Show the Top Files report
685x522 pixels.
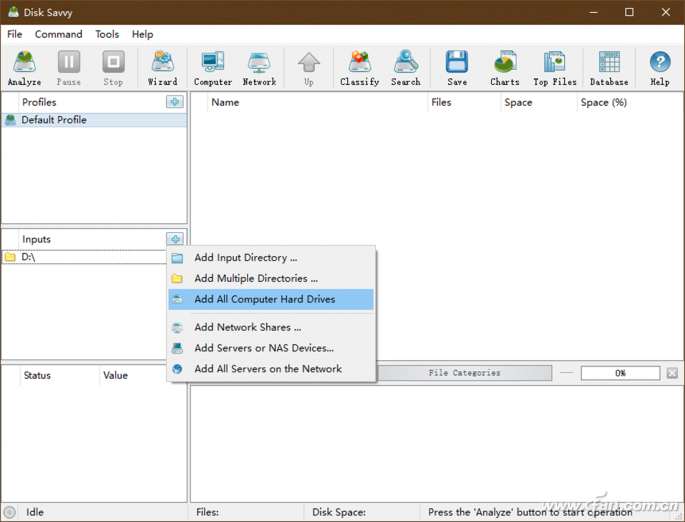tap(555, 68)
